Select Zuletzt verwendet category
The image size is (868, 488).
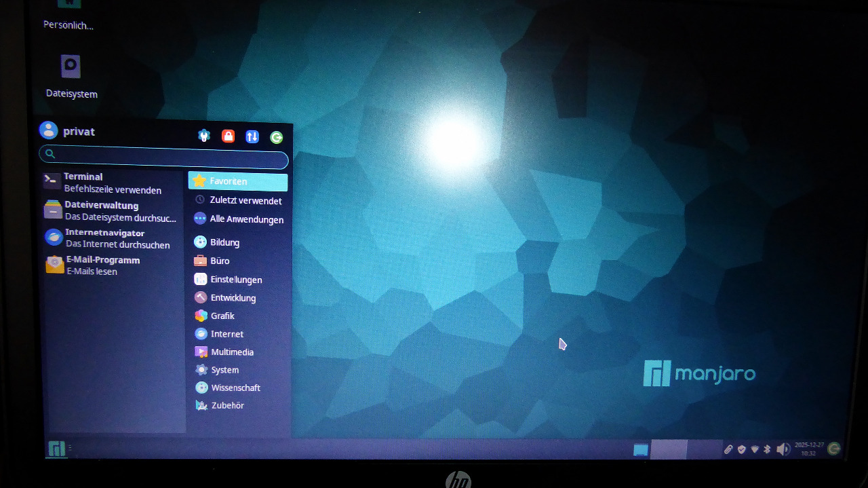237,200
